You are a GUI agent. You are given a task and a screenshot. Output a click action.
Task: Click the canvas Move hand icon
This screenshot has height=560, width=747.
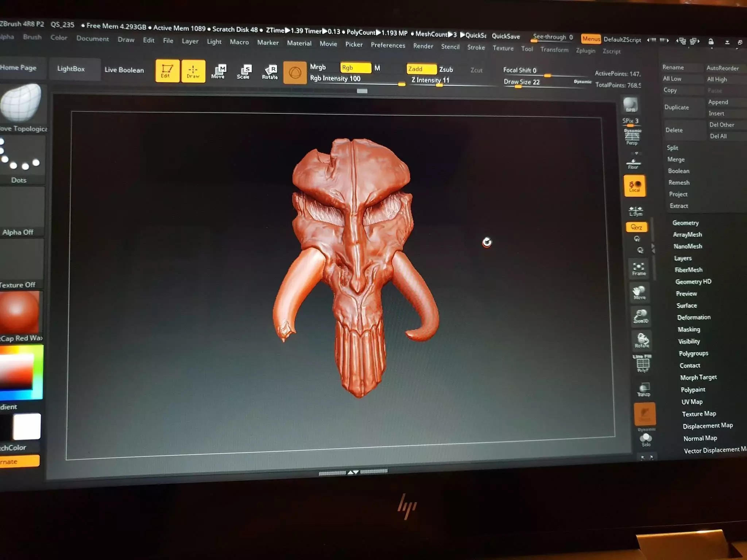click(x=639, y=292)
